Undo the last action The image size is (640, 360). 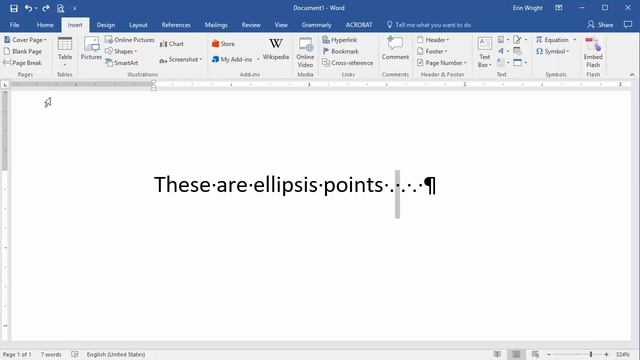pos(28,8)
